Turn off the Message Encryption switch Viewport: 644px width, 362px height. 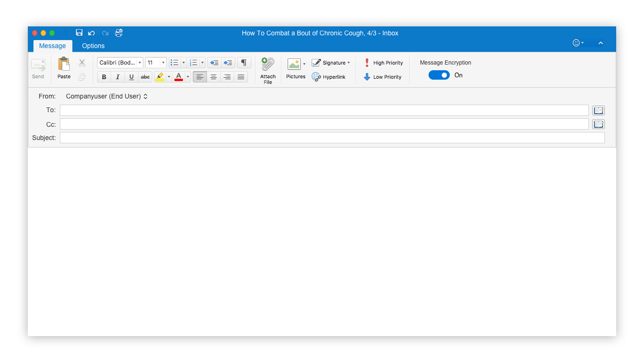pyautogui.click(x=439, y=75)
